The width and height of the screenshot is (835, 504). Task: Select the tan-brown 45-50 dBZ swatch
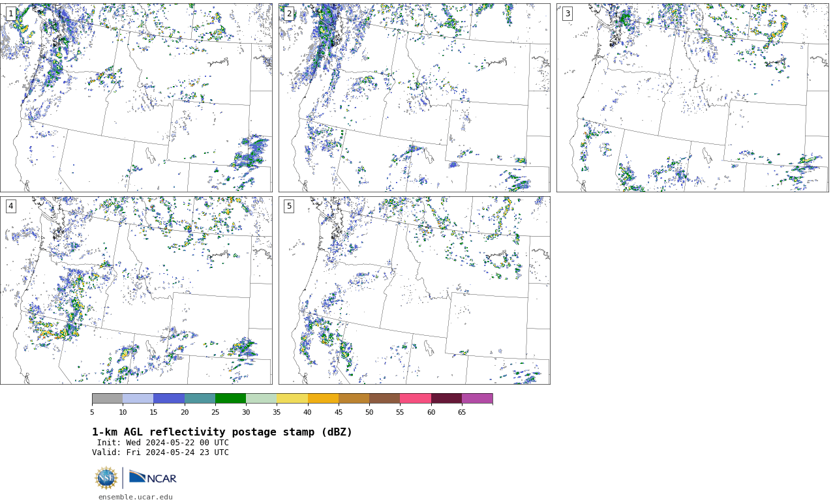pos(354,398)
